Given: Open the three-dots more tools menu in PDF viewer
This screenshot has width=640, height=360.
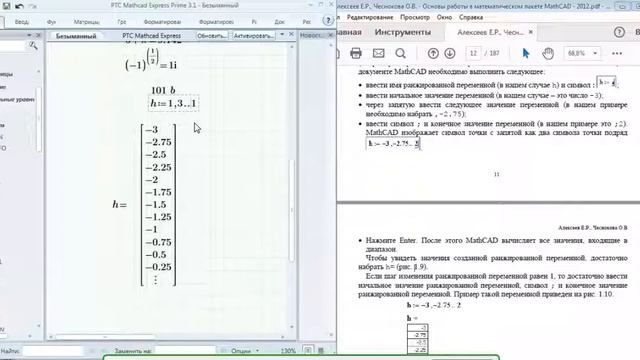Looking at the screenshot, I should point(617,53).
